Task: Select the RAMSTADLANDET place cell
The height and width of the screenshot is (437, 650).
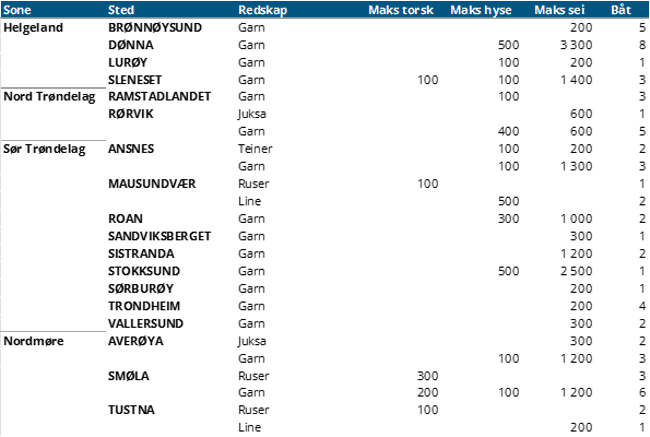Action: 160,96
